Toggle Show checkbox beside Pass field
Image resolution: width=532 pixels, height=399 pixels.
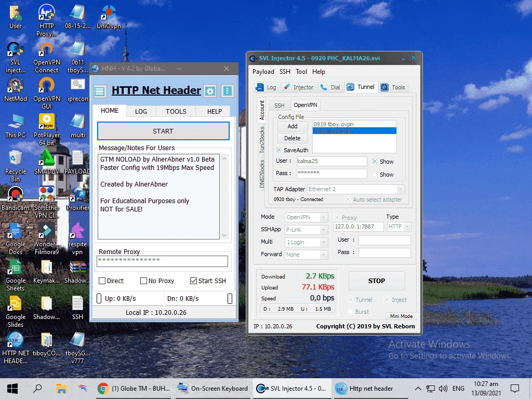[375, 175]
